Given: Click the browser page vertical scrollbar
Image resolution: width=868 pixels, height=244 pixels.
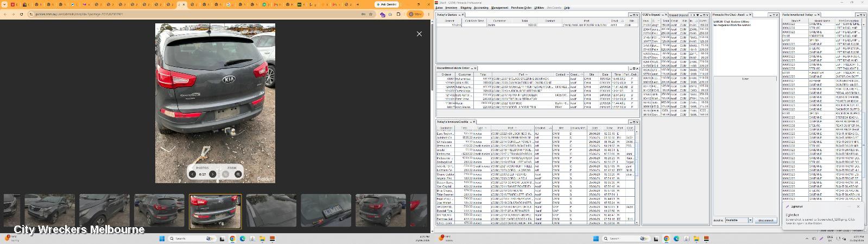Looking at the screenshot, I should 432,125.
